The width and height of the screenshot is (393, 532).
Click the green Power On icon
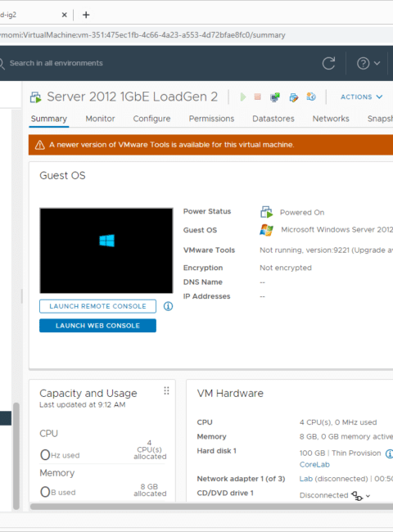(x=243, y=97)
